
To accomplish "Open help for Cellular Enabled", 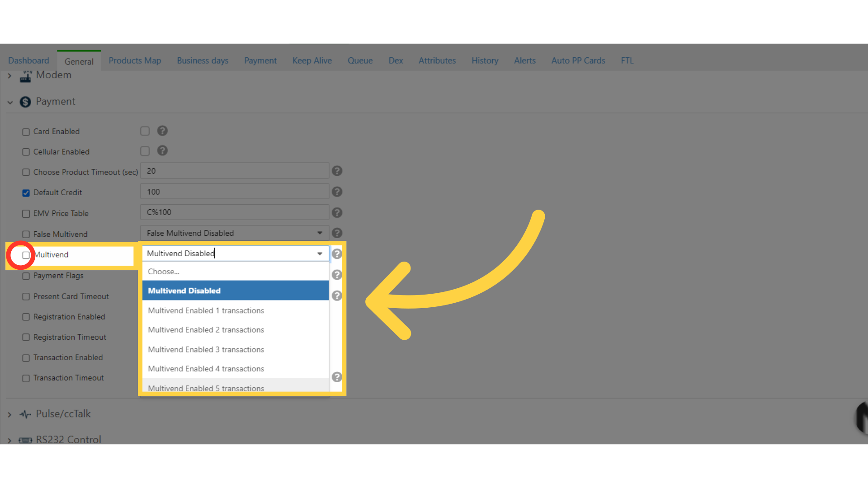I will coord(162,150).
